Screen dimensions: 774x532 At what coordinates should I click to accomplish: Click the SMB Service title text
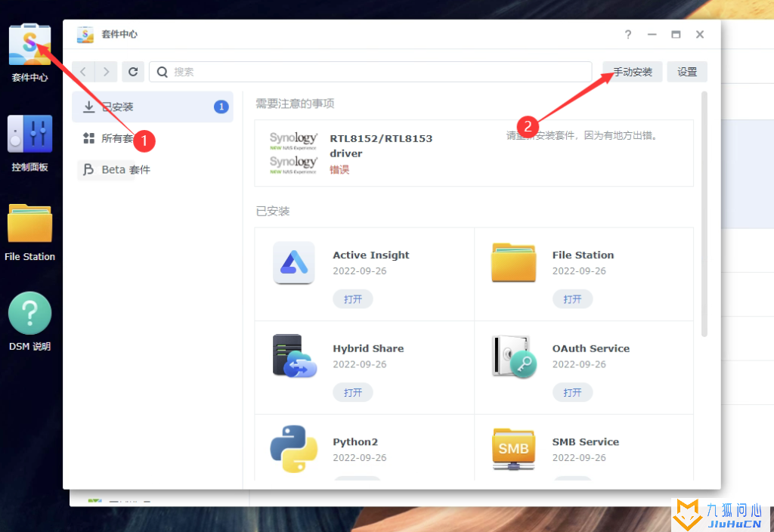tap(586, 441)
